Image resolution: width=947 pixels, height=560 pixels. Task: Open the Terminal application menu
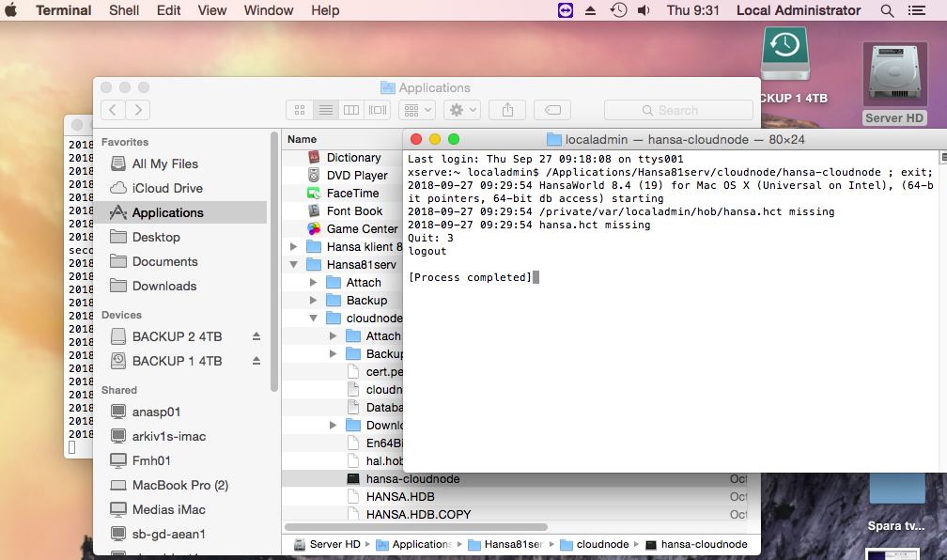pyautogui.click(x=64, y=10)
